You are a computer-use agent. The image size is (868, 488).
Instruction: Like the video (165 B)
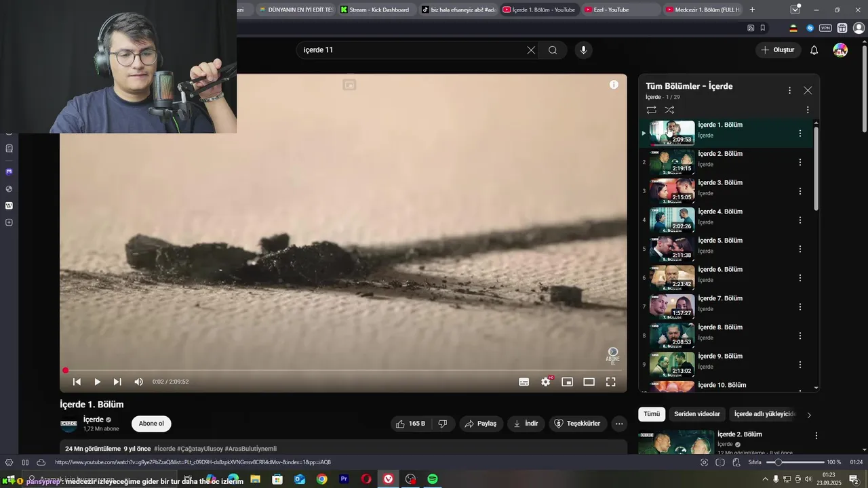(x=410, y=424)
